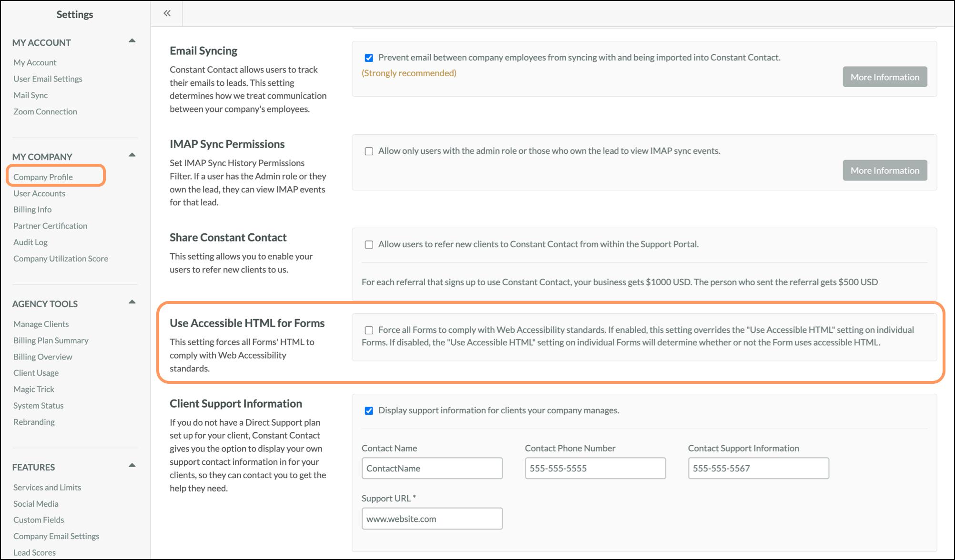Open Partner Certification page
Viewport: 955px width, 560px height.
coord(50,226)
